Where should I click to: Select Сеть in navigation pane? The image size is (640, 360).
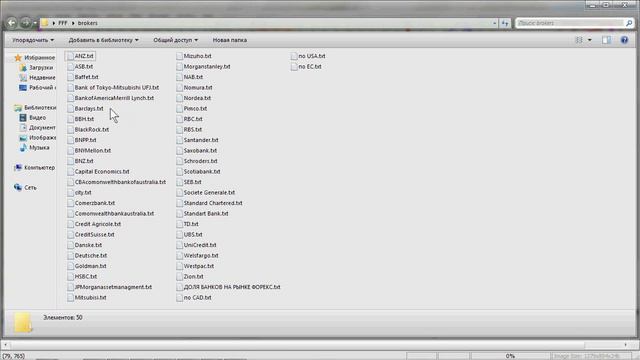(x=30, y=188)
